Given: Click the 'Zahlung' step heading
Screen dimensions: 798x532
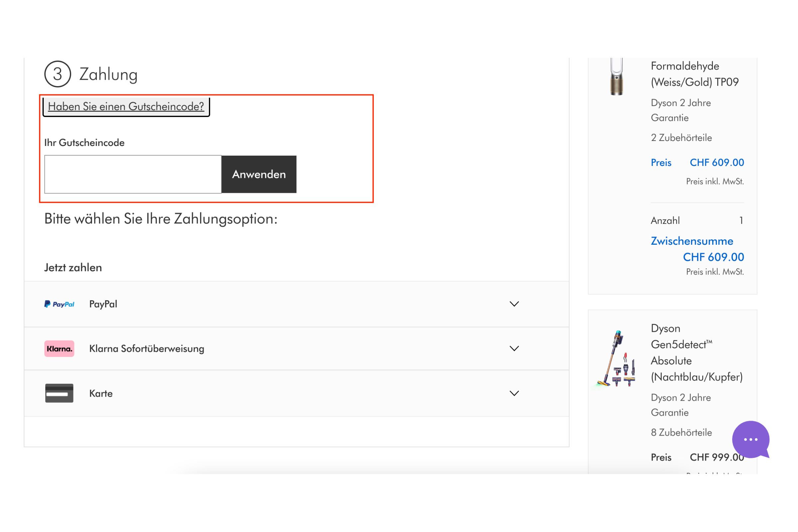Looking at the screenshot, I should [x=108, y=74].
